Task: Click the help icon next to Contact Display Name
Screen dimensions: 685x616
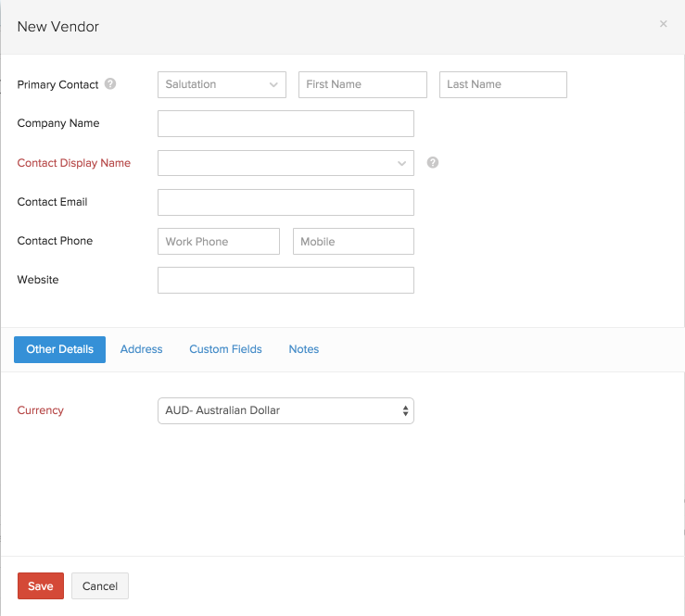Action: click(433, 162)
